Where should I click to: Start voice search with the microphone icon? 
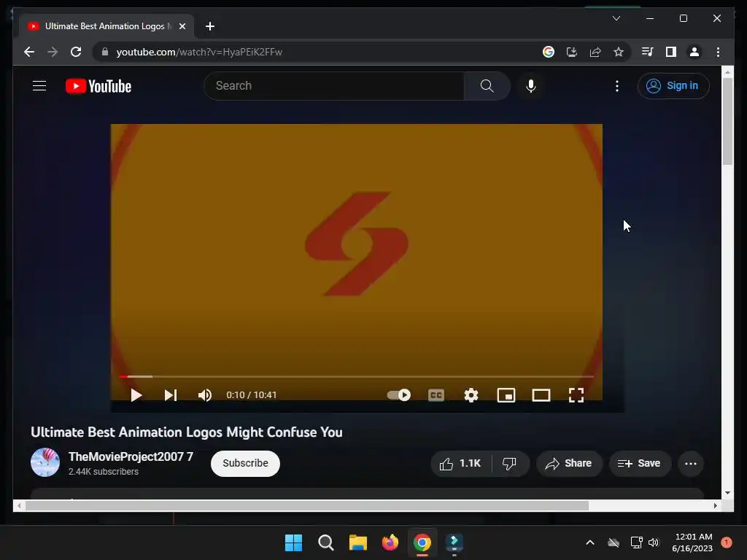coord(531,86)
